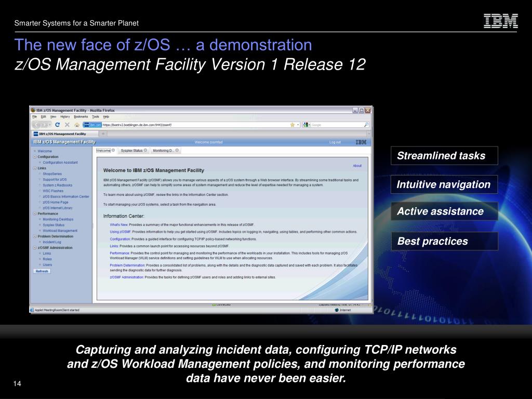The height and width of the screenshot is (399, 532).
Task: Click the Using z/OSMF link
Action: tap(121, 232)
